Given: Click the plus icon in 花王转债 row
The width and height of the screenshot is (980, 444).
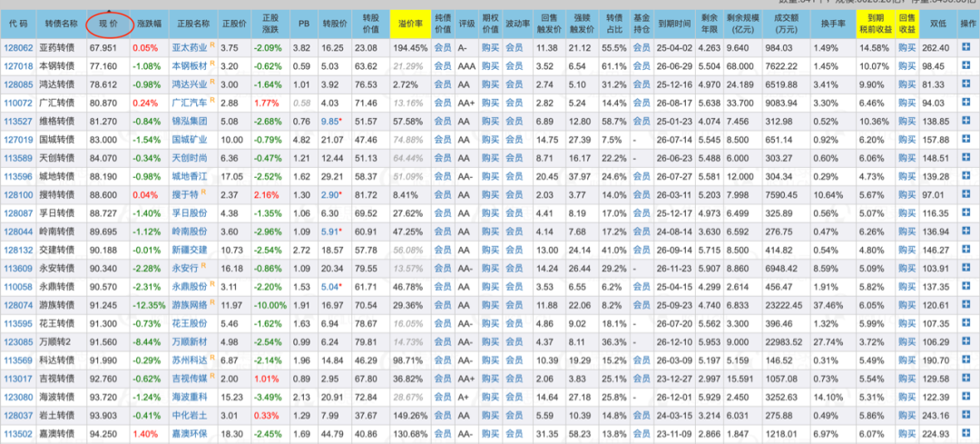Looking at the screenshot, I should click(966, 323).
